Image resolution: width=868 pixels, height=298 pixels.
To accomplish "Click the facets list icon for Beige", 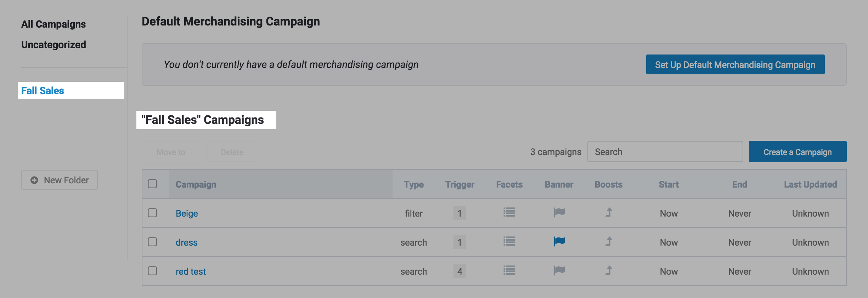I will (x=509, y=212).
